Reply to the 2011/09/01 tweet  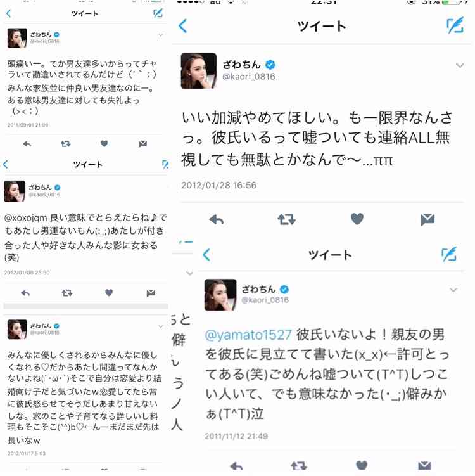click(27, 144)
